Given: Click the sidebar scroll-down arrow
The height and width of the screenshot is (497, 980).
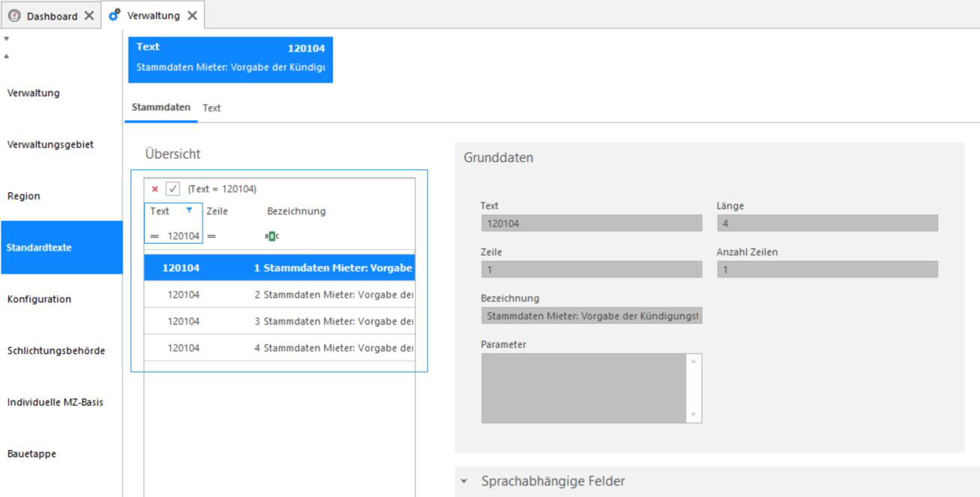Looking at the screenshot, I should coord(7,38).
